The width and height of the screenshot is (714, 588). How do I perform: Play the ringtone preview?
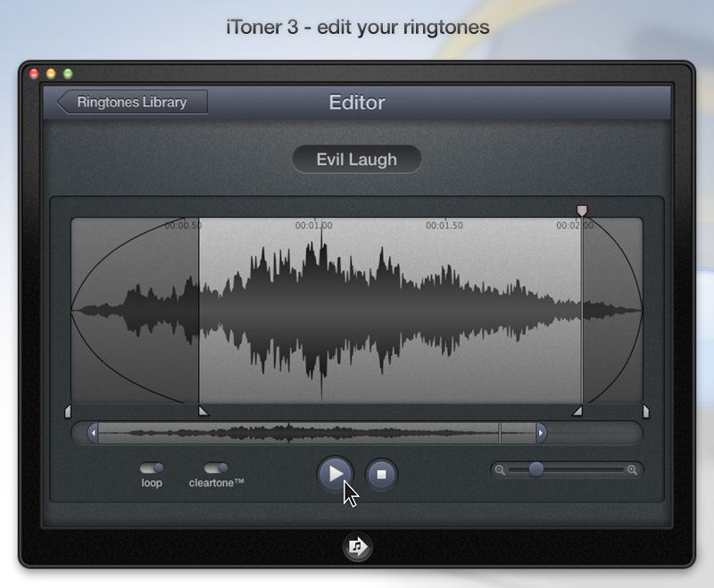click(x=336, y=474)
